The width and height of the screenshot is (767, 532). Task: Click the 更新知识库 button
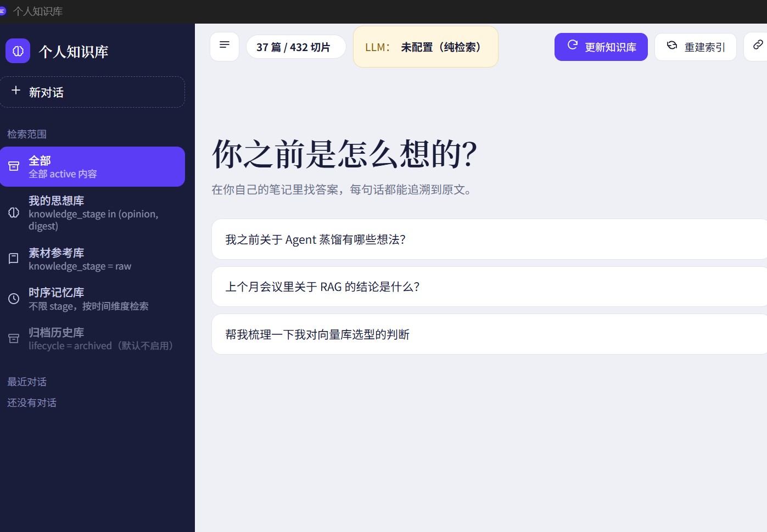coord(601,47)
